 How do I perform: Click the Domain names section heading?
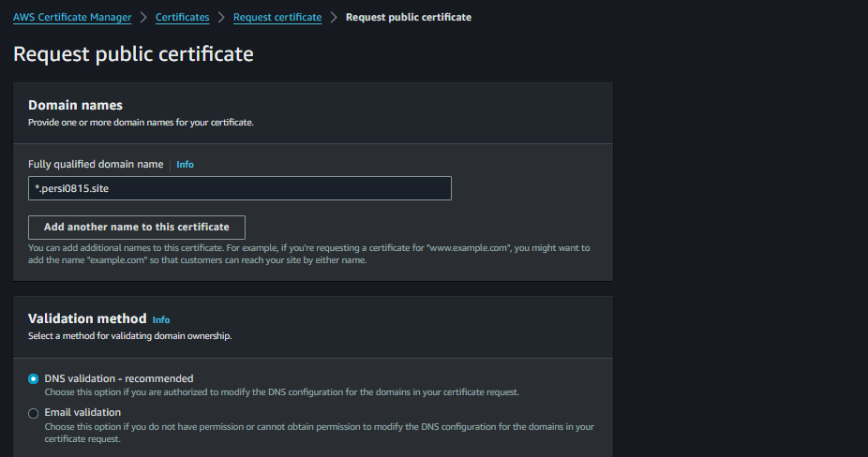(x=75, y=105)
